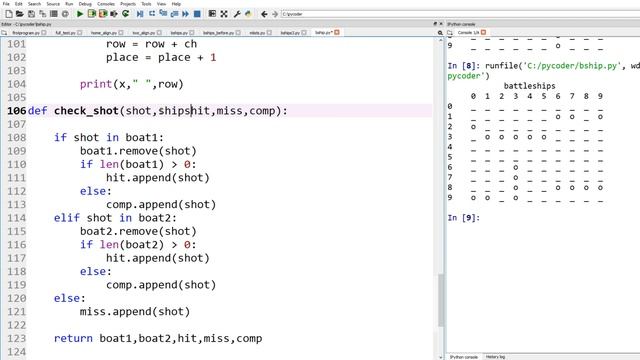Open the Source menu
640x360 pixels.
tap(53, 4)
